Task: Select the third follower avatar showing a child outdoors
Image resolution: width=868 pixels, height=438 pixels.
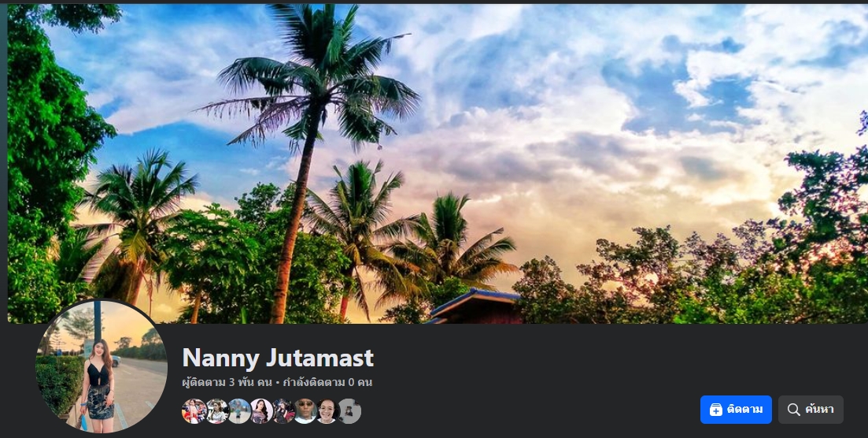Action: (238, 411)
